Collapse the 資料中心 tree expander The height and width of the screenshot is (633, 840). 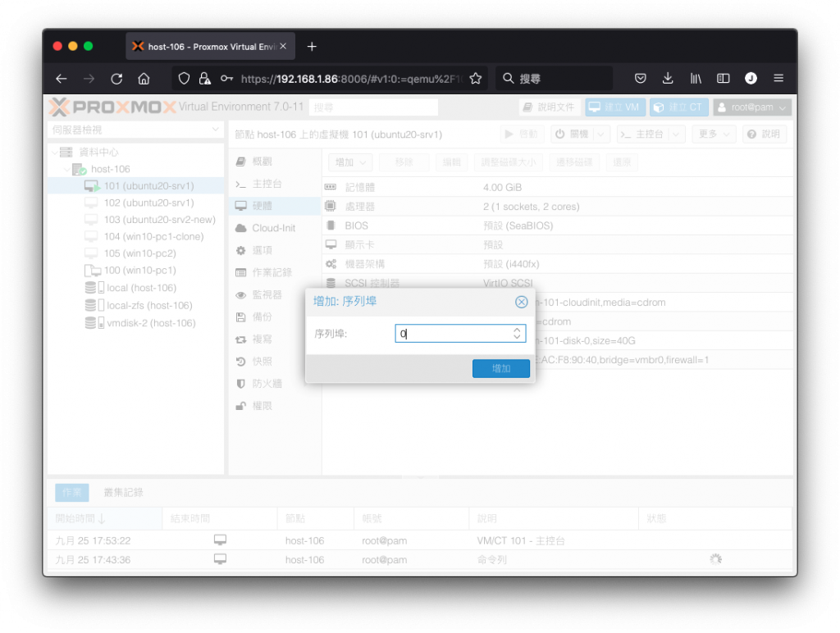pyautogui.click(x=54, y=152)
